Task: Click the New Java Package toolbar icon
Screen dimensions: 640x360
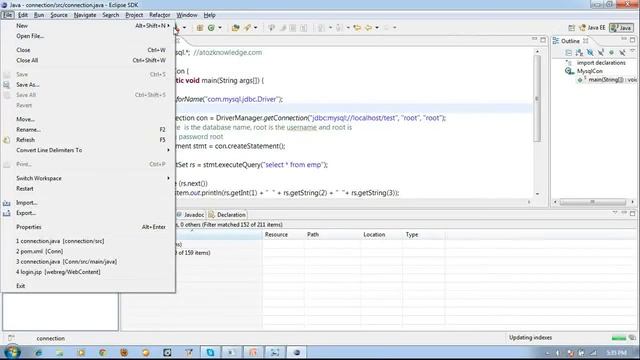Action: tap(200, 28)
